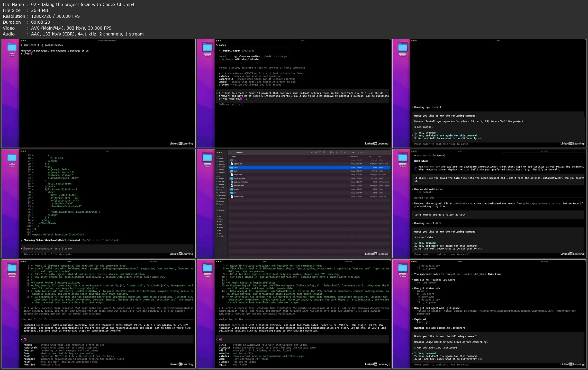The width and height of the screenshot is (588, 370).
Task: Click the Finder tag toolbar icon
Action: pos(341,152)
